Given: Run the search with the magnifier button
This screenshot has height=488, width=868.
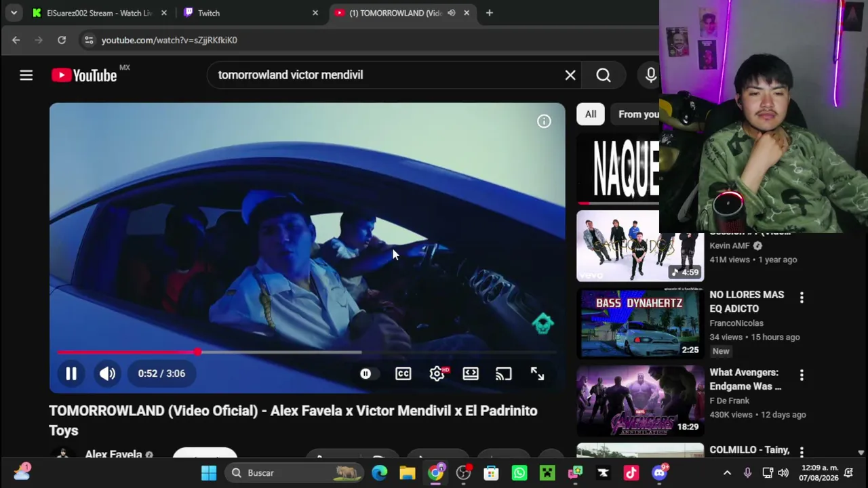Looking at the screenshot, I should click(x=604, y=75).
